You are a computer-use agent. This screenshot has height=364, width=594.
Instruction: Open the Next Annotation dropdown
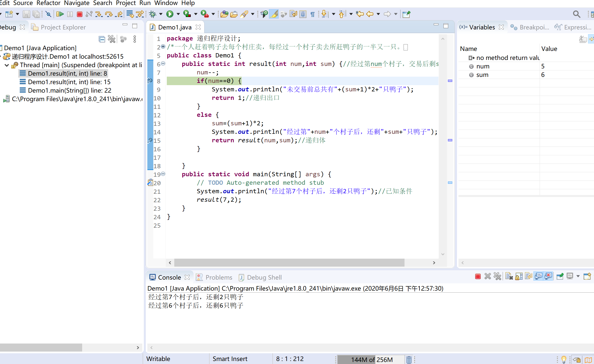coord(333,14)
